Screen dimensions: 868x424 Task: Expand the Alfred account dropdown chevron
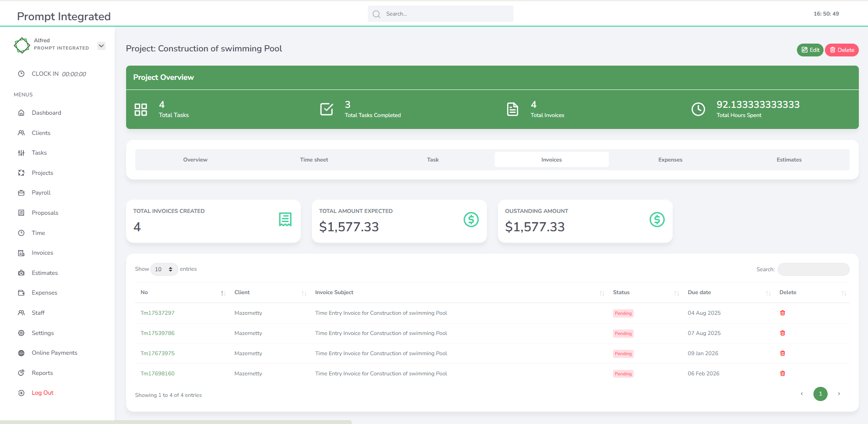101,46
